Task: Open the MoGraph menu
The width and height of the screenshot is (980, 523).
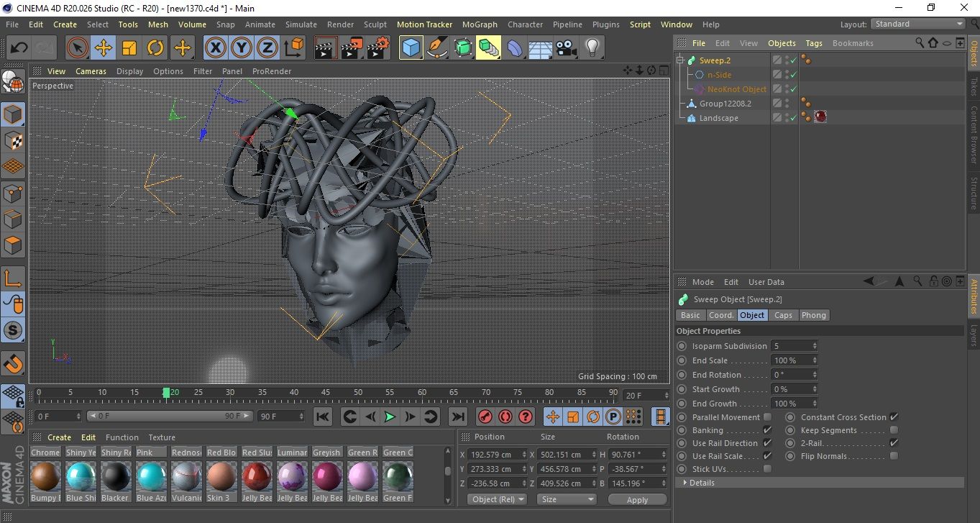Action: (480, 24)
